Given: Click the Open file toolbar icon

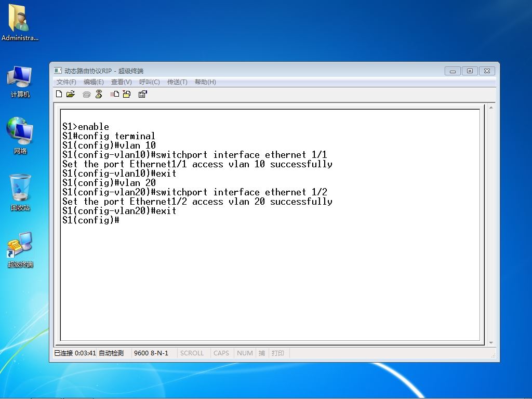Looking at the screenshot, I should point(71,94).
